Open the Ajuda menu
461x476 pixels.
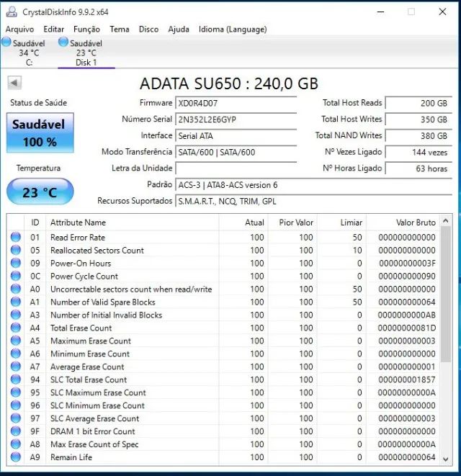179,29
